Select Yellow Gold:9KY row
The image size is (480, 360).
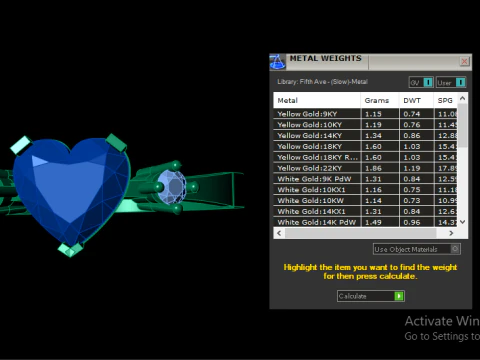(365, 114)
